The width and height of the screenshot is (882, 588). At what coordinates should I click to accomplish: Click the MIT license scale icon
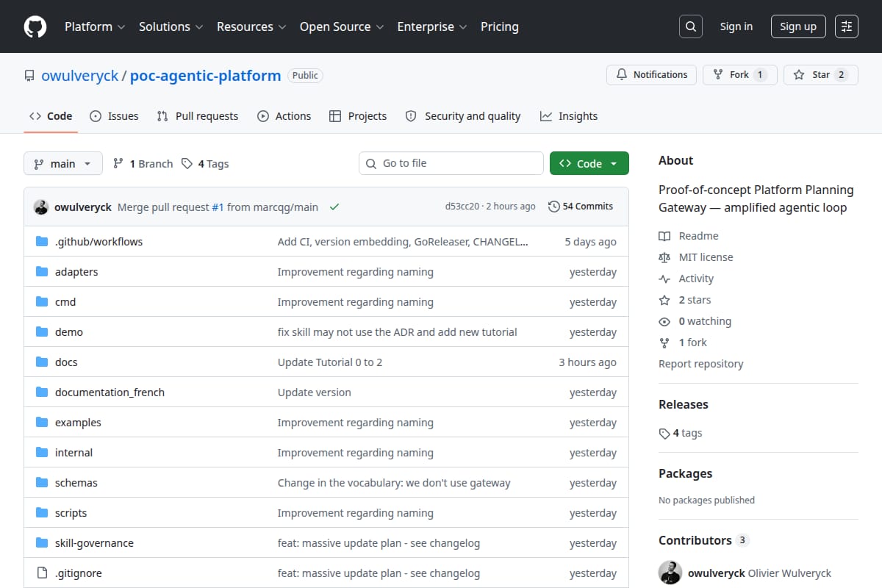pos(664,257)
